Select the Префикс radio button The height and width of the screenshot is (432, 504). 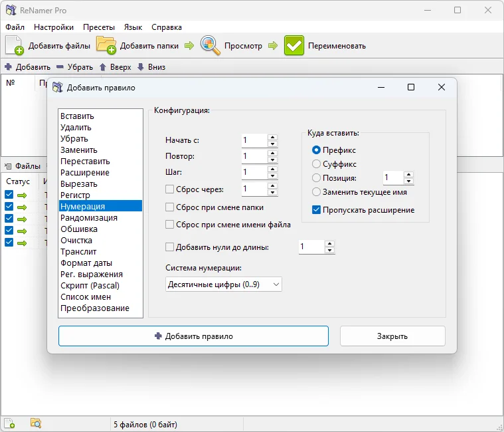coord(316,150)
